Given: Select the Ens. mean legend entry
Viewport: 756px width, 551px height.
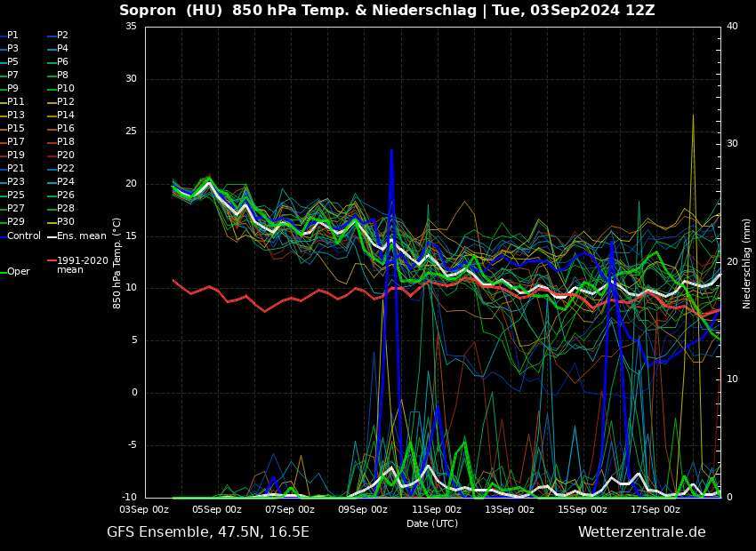Looking at the screenshot, I should (81, 236).
